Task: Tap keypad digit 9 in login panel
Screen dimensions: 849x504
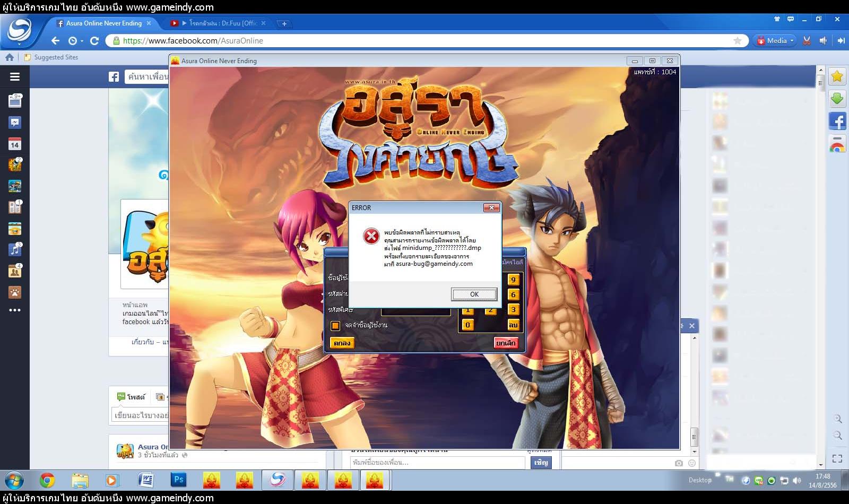Action: click(x=513, y=280)
